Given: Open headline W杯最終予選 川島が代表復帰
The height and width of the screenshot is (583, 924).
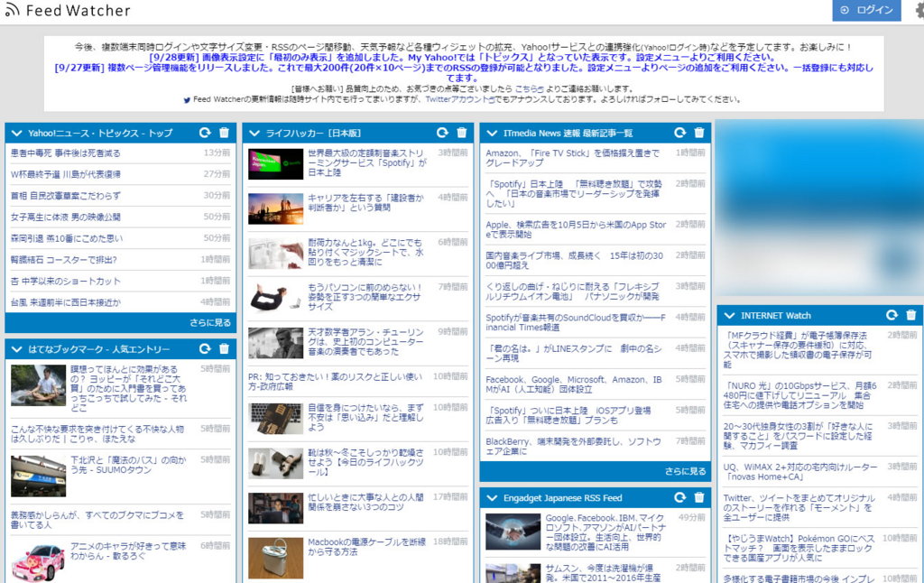Looking at the screenshot, I should coord(65,174).
